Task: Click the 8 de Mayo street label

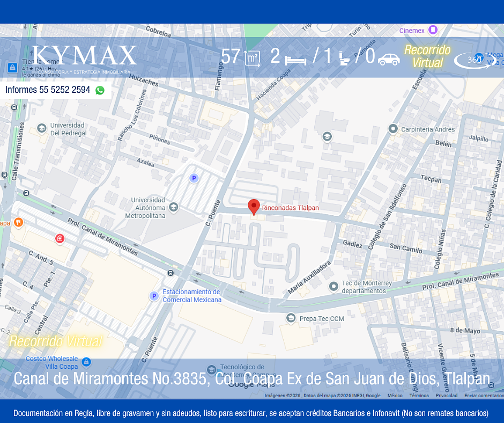Action: pyautogui.click(x=465, y=330)
